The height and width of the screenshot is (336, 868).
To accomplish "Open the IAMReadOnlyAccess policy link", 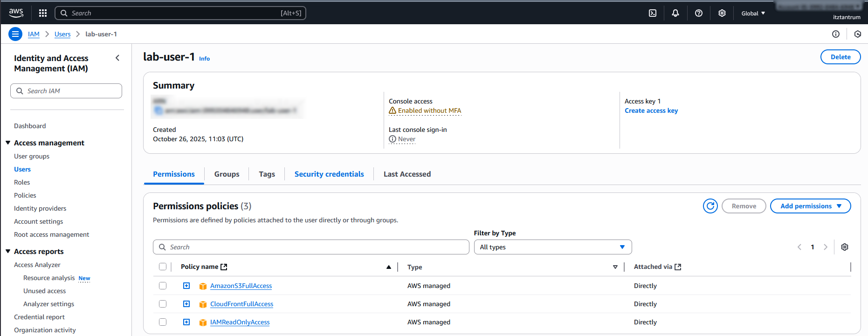I will 240,322.
